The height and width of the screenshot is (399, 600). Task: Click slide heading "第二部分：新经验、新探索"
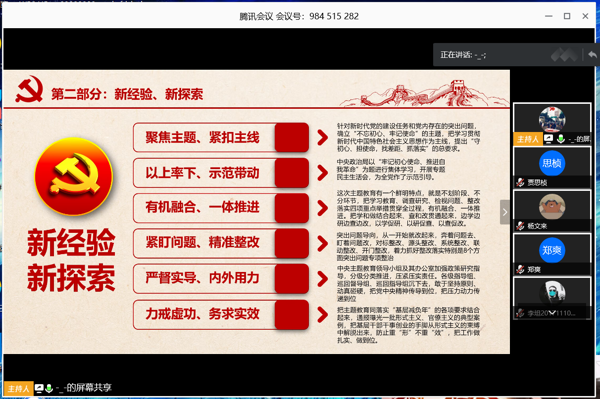coord(127,94)
